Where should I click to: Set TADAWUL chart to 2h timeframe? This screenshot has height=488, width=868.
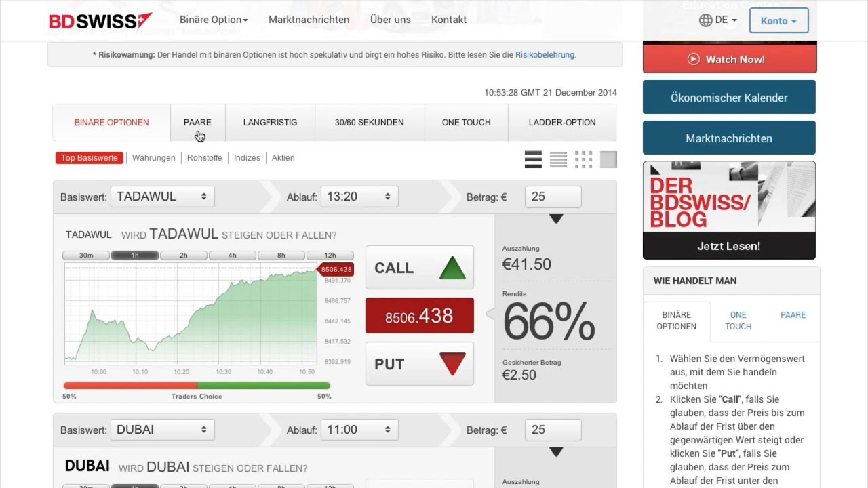click(x=184, y=256)
